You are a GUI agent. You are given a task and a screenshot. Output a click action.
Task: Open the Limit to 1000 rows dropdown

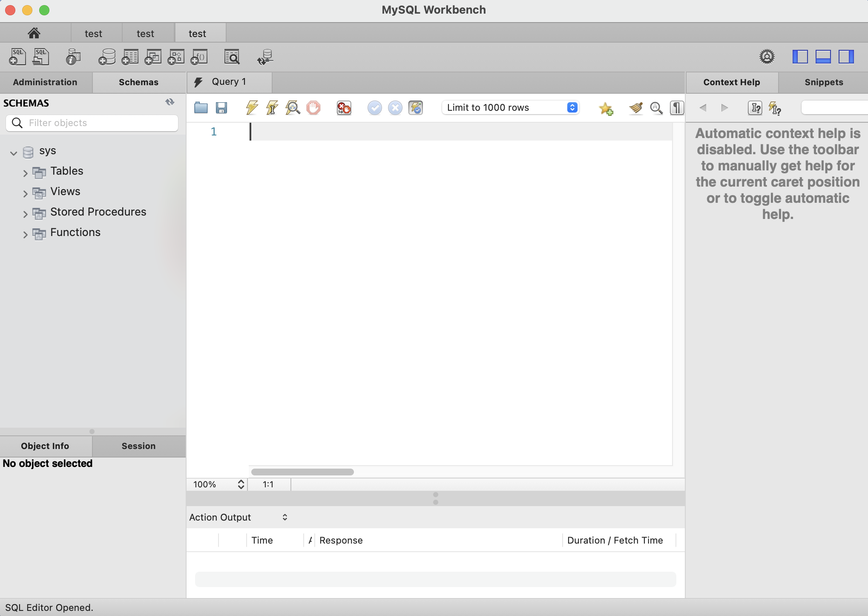[511, 108]
